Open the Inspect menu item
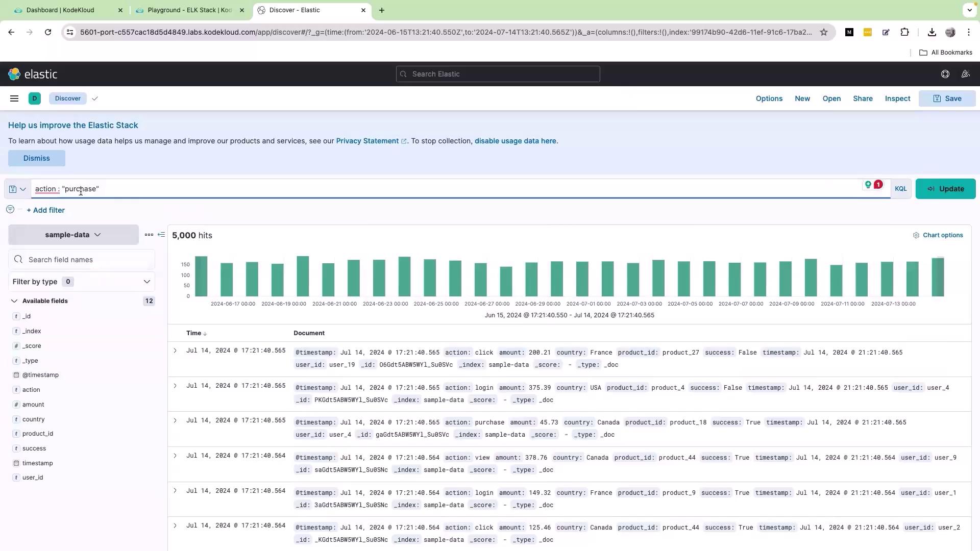 tap(897, 98)
